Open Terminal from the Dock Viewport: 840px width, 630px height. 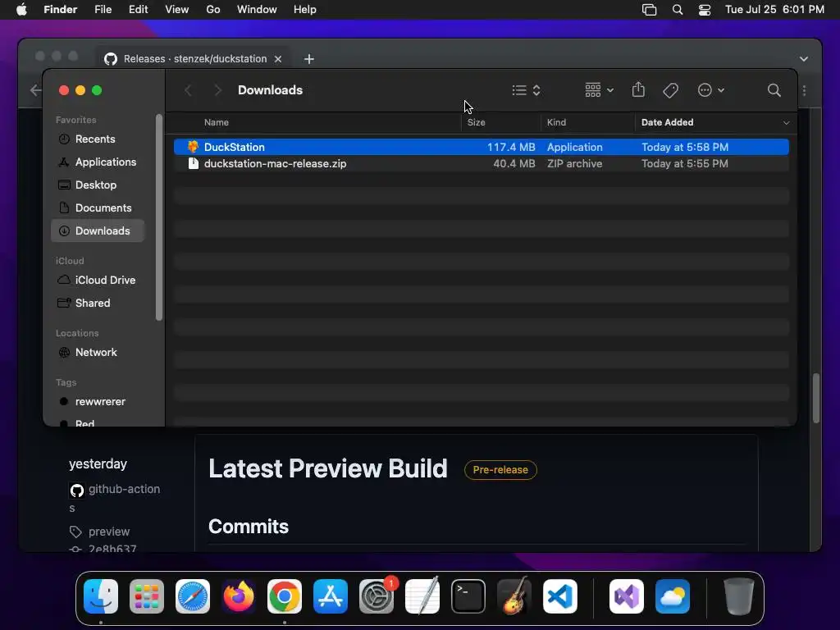468,596
